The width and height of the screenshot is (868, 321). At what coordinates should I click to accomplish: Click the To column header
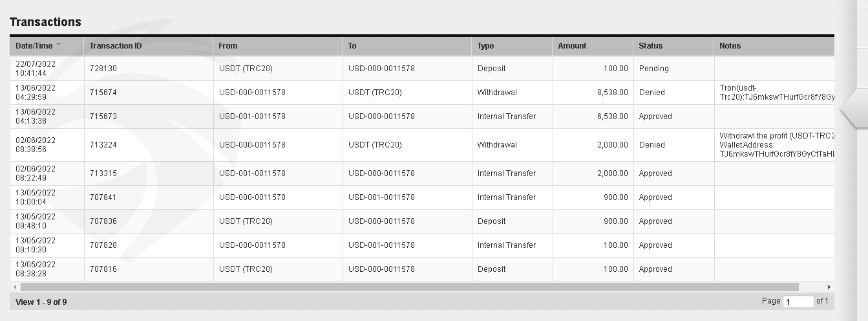(407, 46)
